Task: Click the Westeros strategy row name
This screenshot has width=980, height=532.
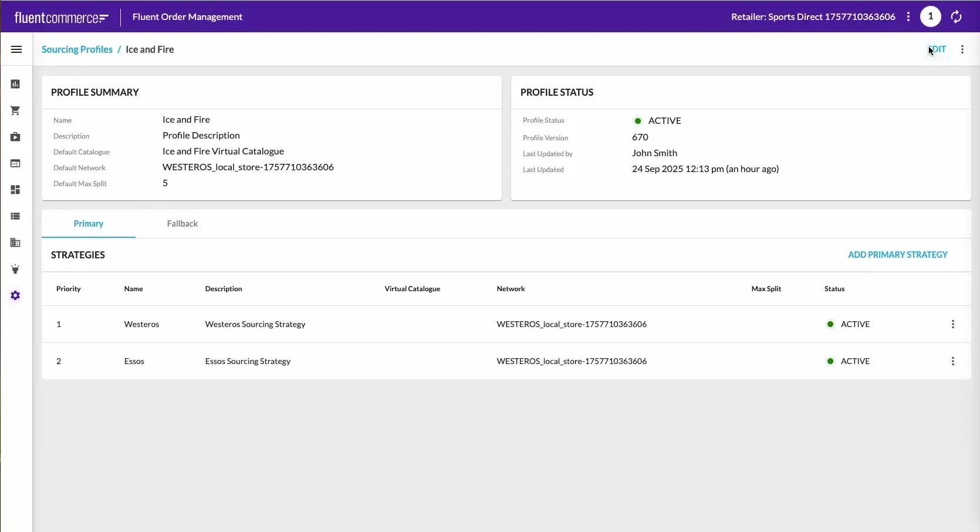Action: (141, 324)
